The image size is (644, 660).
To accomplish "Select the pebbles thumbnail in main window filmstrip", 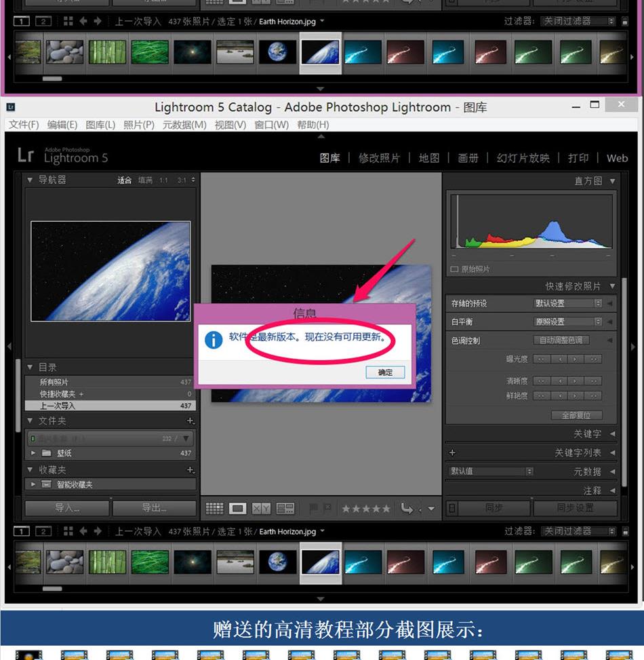I will (x=65, y=562).
